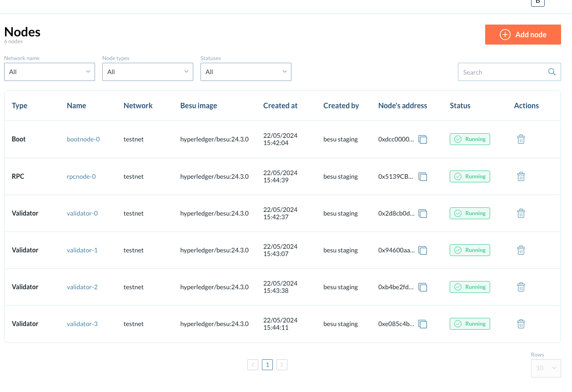The height and width of the screenshot is (392, 572).
Task: Click the Running status badge for rpcnode-0
Action: pyautogui.click(x=470, y=176)
